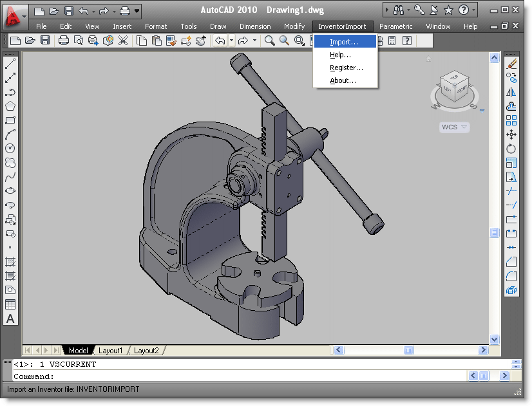Viewport: 532px width, 406px height.
Task: Switch to the Layout2 tab
Action: click(x=146, y=351)
